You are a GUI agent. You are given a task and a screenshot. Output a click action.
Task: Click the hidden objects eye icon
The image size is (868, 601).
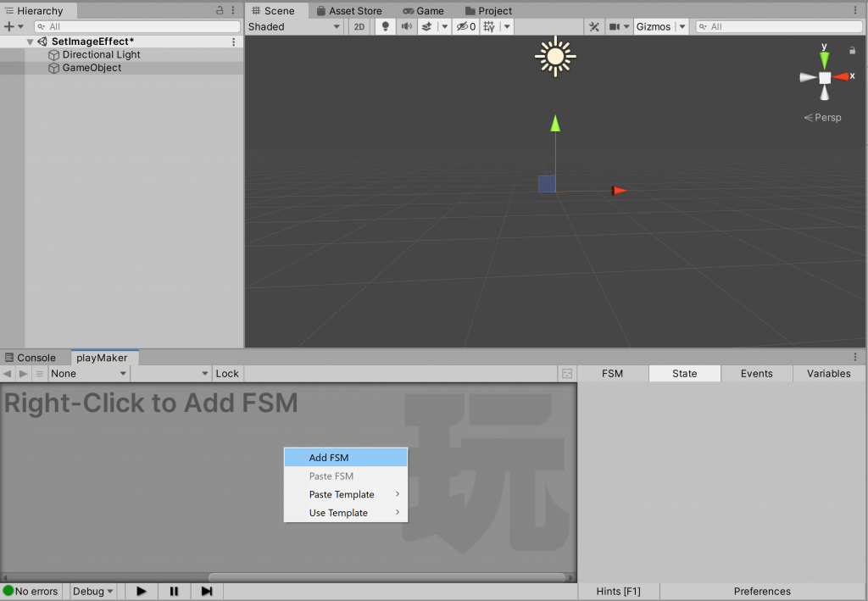point(464,26)
